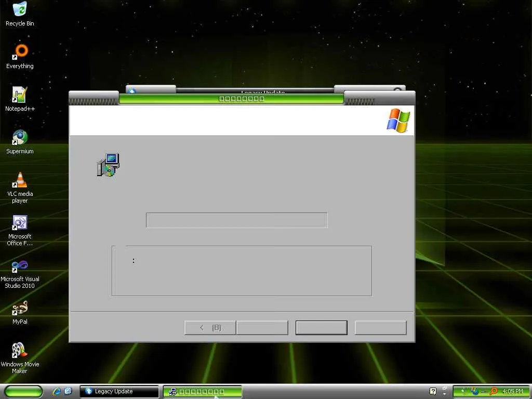Click the second Quick Launch icon

68,391
